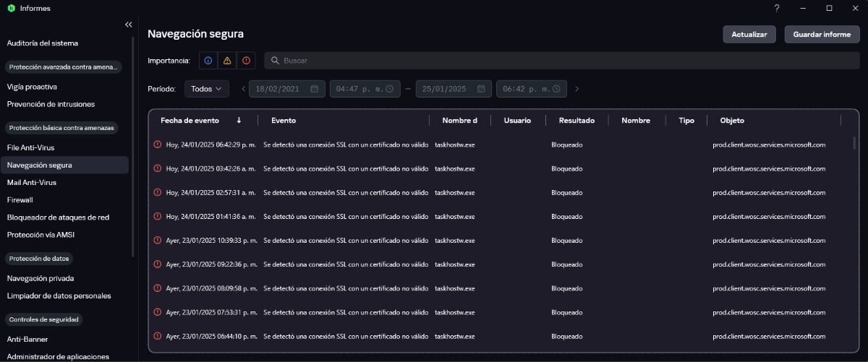Click the clock icon in end time field

556,89
